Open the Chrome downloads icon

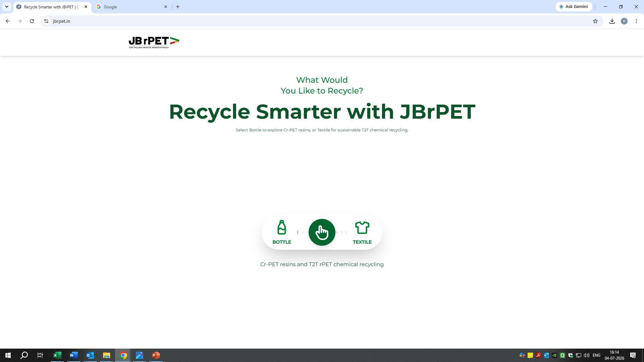[612, 21]
